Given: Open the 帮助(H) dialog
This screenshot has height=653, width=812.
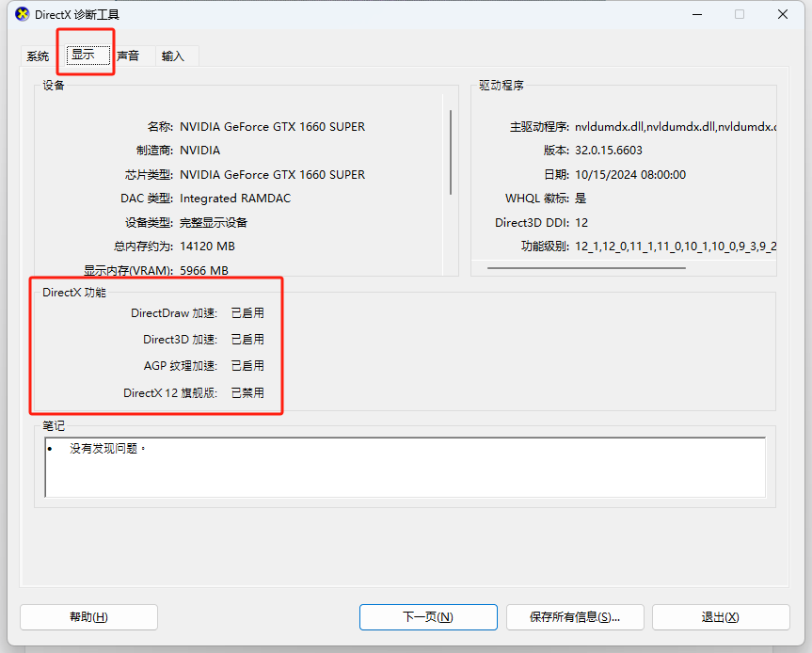Looking at the screenshot, I should tap(88, 617).
